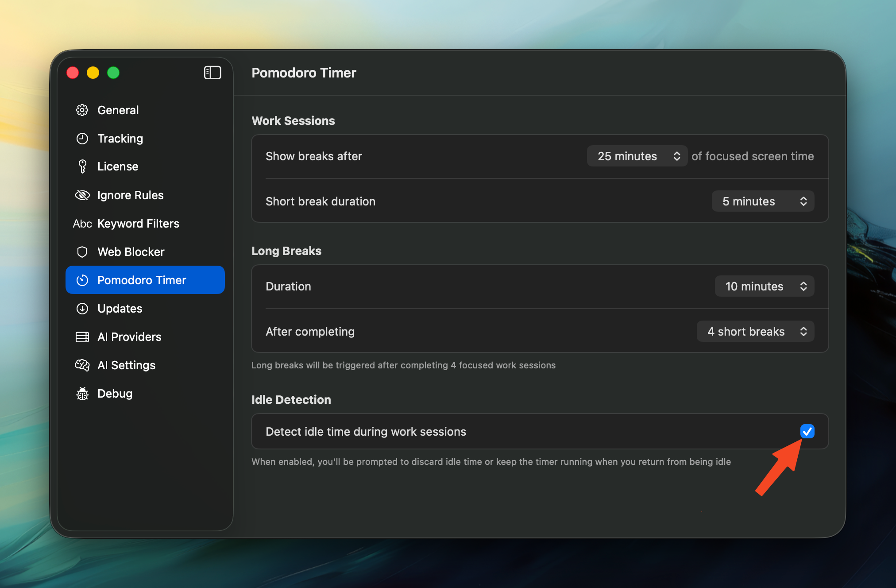Image resolution: width=896 pixels, height=588 pixels.
Task: Click the yellow minimize window button
Action: (x=93, y=73)
